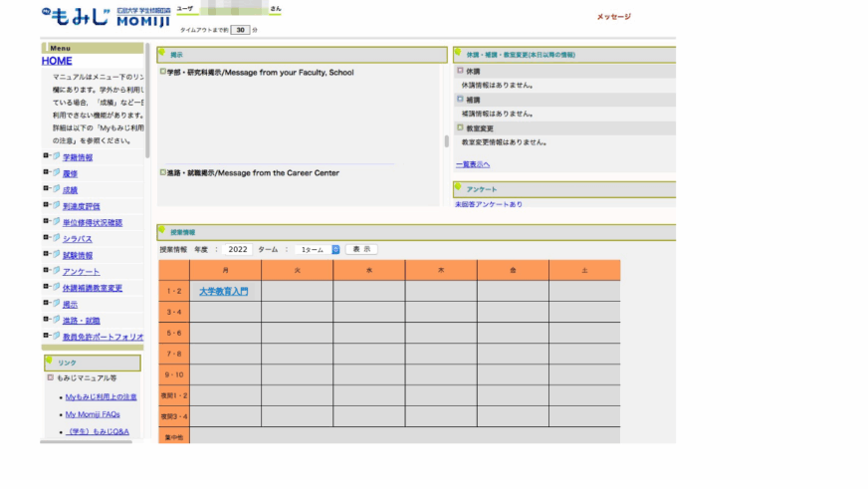Click the pin icon on リンク sidebar header
This screenshot has width=868, height=489.
[50, 362]
